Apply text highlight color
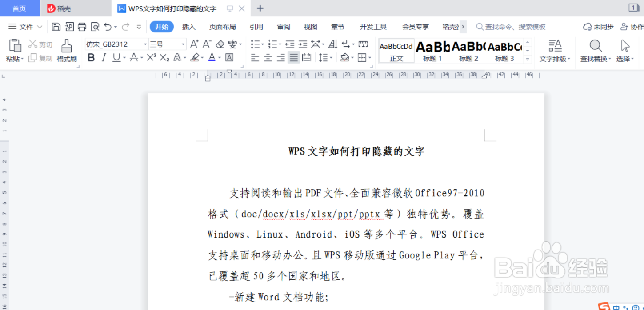644x310 pixels. pyautogui.click(x=194, y=57)
